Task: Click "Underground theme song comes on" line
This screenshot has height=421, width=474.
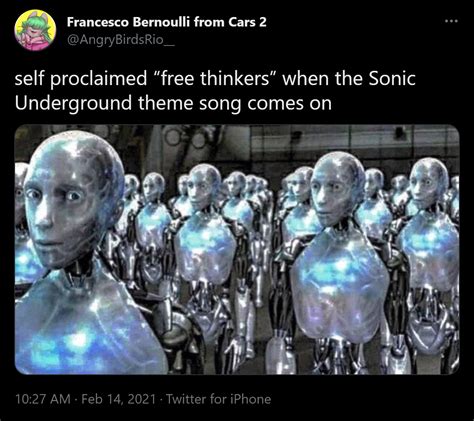Action: point(173,103)
